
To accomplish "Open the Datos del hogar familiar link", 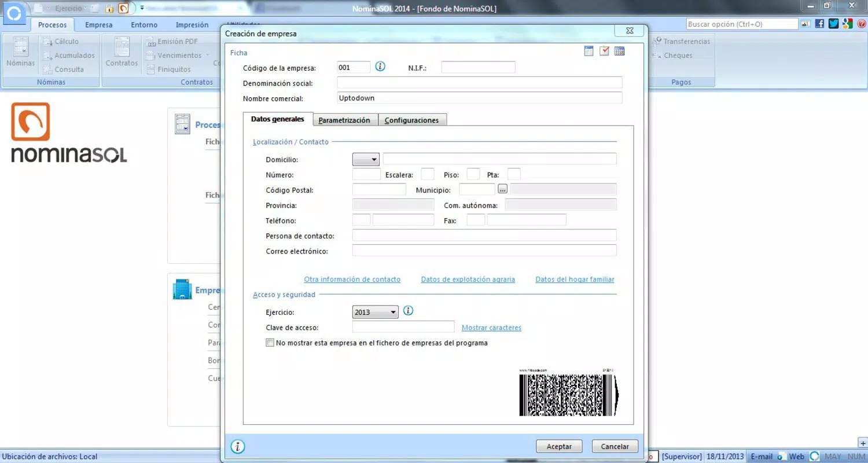I will 575,280.
